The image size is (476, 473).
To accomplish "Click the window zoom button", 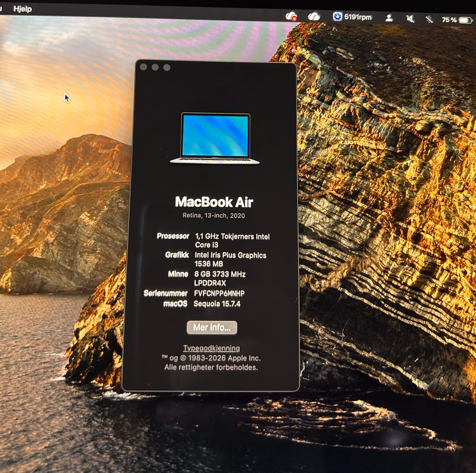I will (167, 67).
